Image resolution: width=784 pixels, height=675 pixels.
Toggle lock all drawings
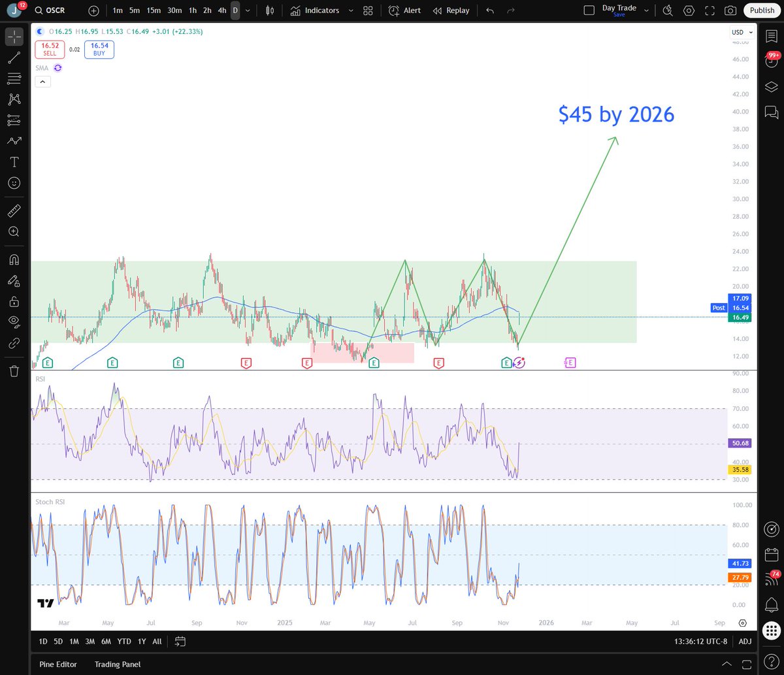click(14, 301)
